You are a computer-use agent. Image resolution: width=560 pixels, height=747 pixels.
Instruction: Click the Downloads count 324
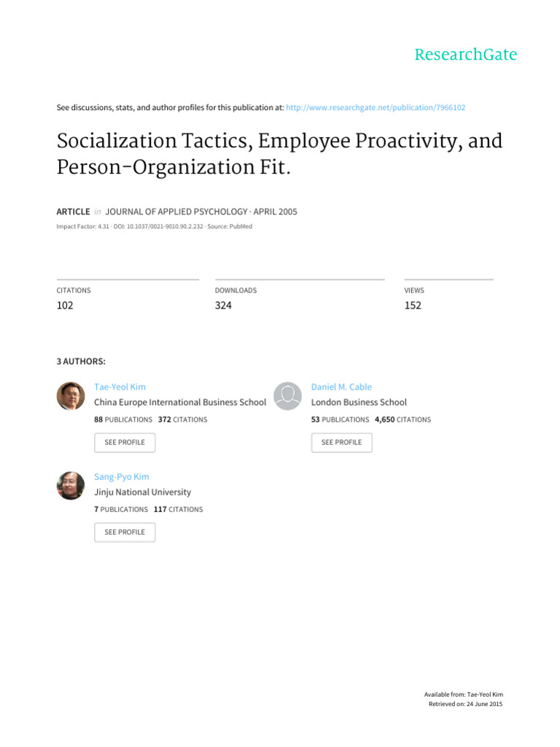223,306
